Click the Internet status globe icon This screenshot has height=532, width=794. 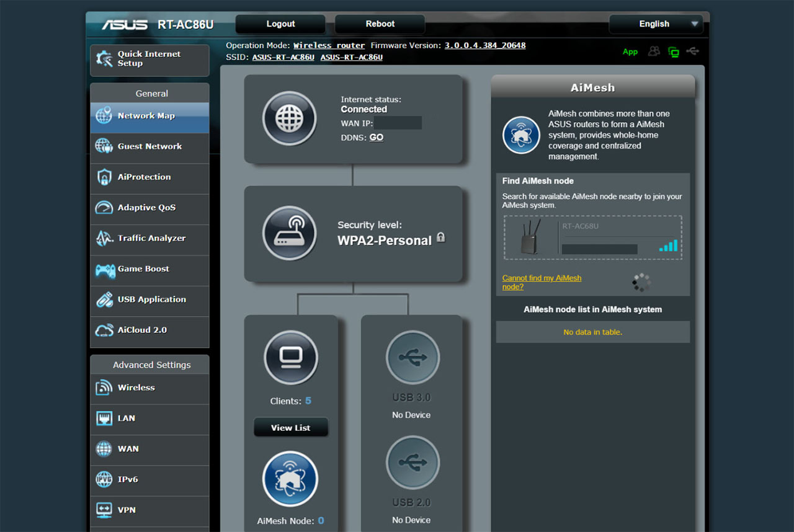coord(290,118)
